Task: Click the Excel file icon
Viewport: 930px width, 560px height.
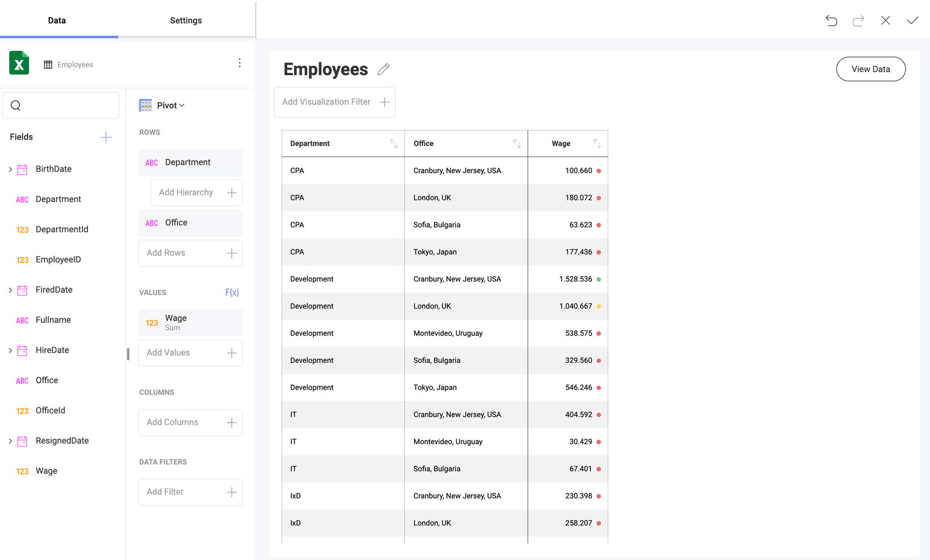Action: click(19, 63)
